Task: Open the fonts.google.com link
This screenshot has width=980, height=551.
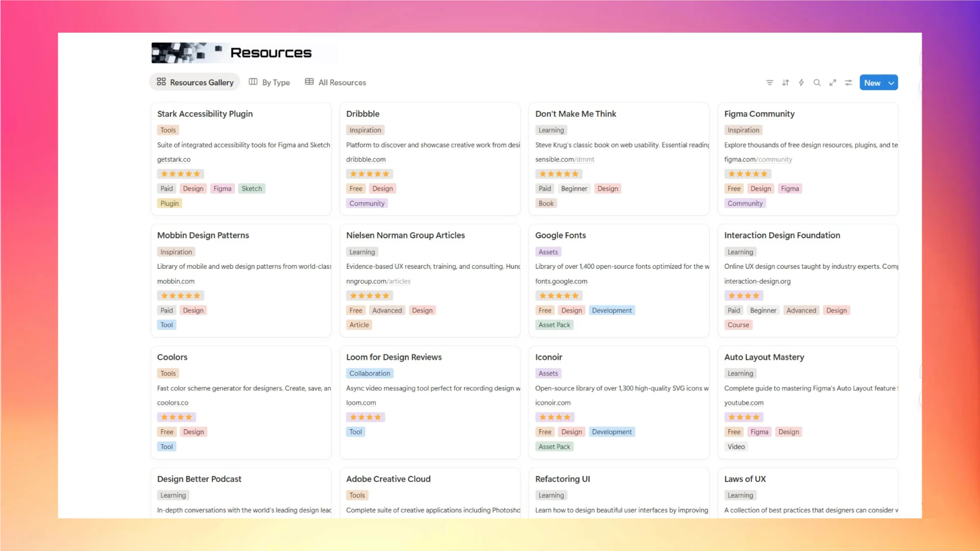Action: [x=561, y=281]
